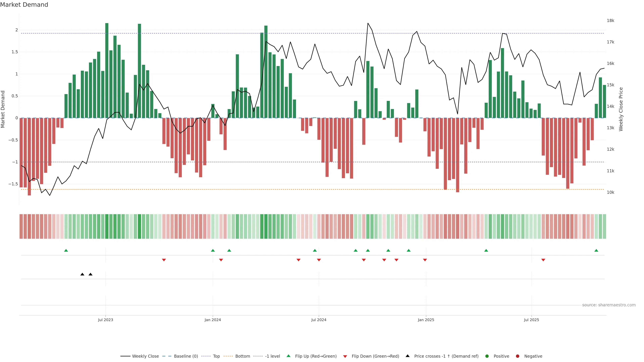Click Flip Down red triangle legend icon
Viewport: 644px width, 362px height.
pyautogui.click(x=345, y=356)
